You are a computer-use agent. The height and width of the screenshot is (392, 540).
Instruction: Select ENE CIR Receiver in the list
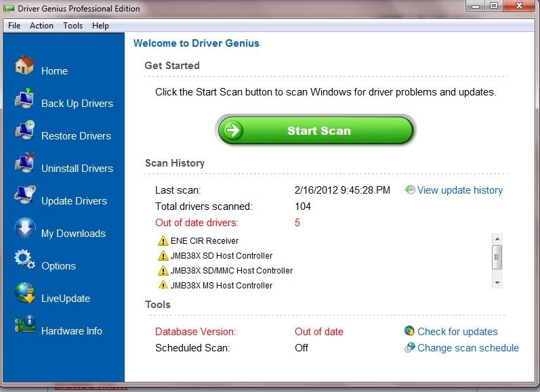(205, 240)
